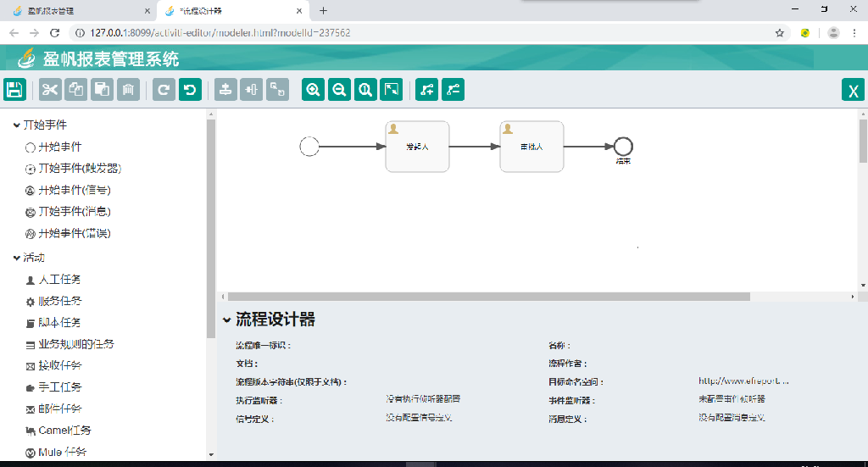Click the Delete trash icon in toolbar
868x467 pixels.
[128, 90]
